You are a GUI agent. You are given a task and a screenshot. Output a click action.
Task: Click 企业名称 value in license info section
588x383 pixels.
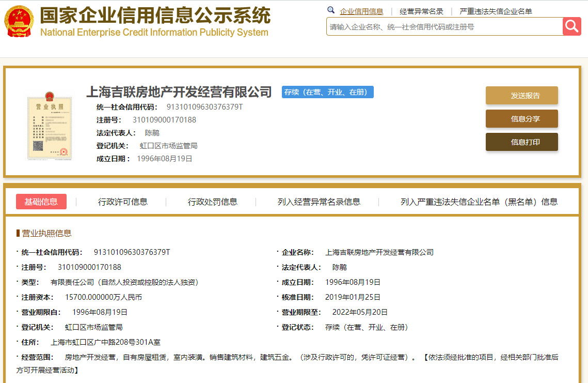click(379, 252)
